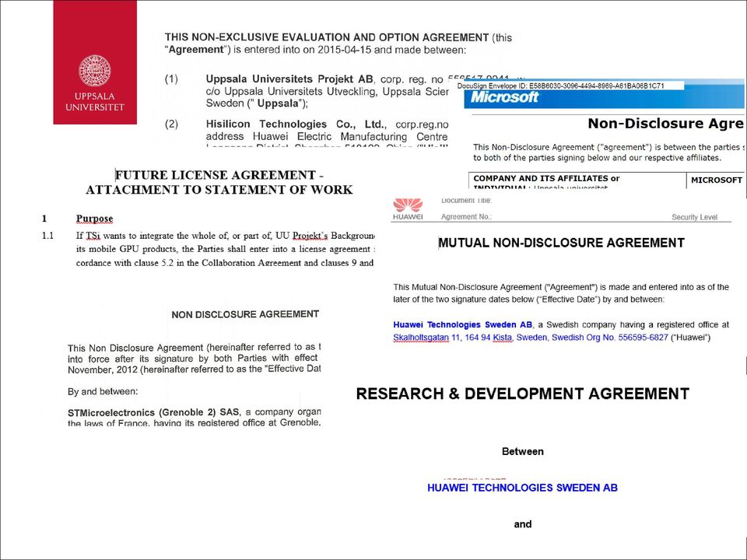Click the 'By and between:' line

point(103,391)
